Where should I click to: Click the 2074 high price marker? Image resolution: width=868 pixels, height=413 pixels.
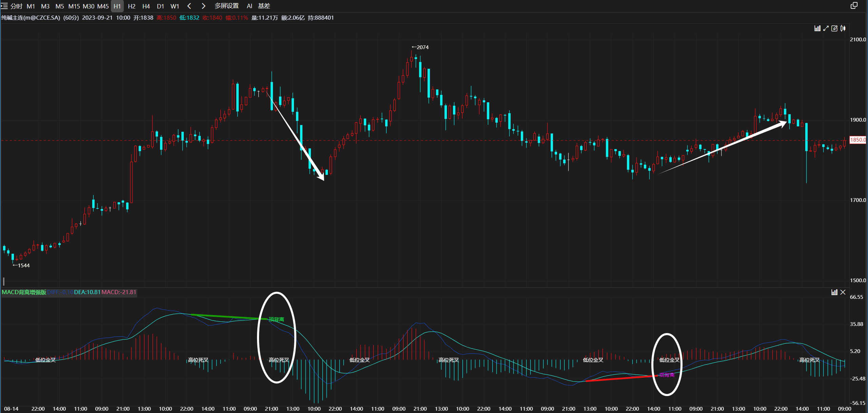pos(420,47)
